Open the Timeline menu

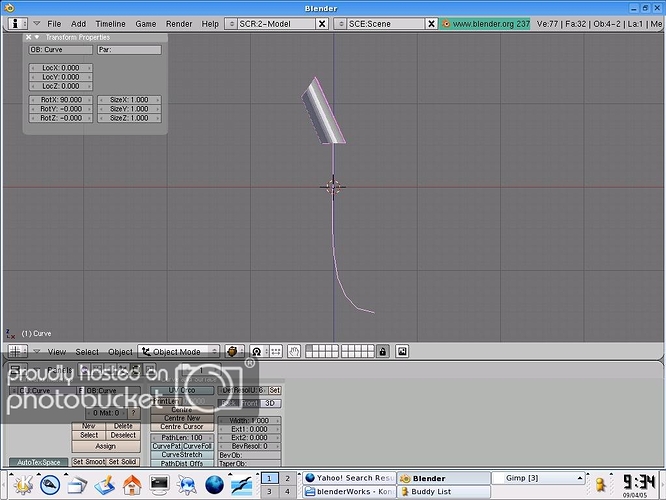[110, 24]
